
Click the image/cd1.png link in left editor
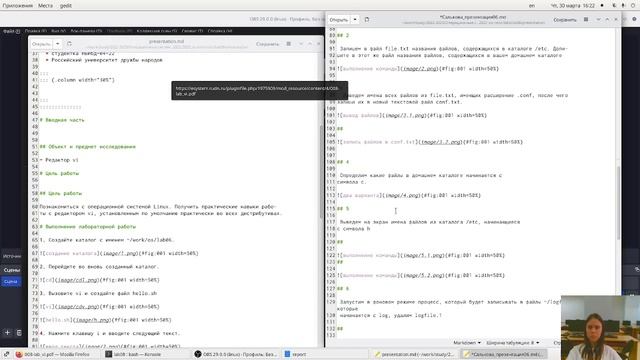[77, 280]
